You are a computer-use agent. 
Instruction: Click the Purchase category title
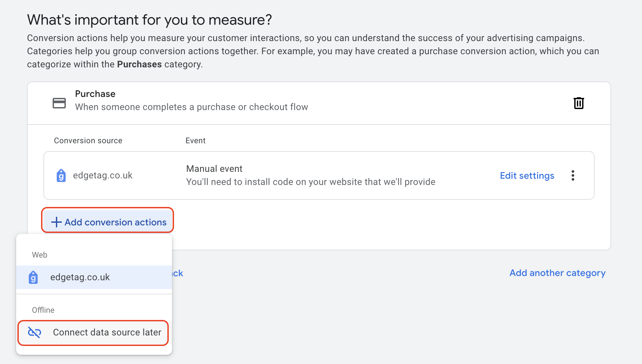pyautogui.click(x=95, y=94)
